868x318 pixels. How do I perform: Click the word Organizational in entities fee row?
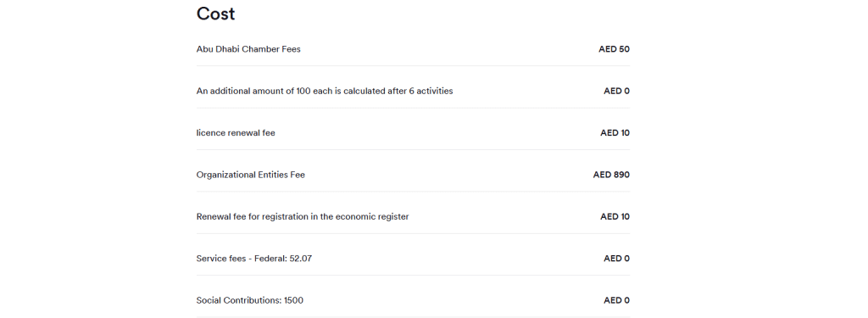click(225, 175)
